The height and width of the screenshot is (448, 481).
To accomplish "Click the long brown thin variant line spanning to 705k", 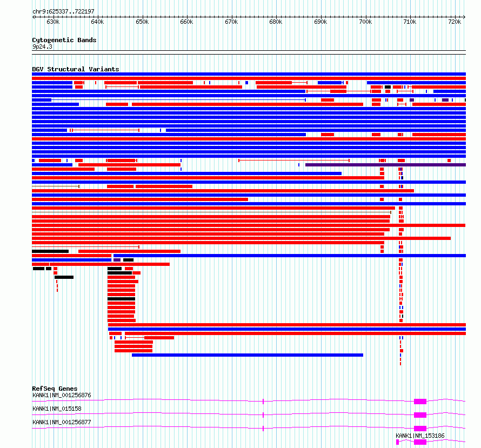I will click(x=212, y=212).
